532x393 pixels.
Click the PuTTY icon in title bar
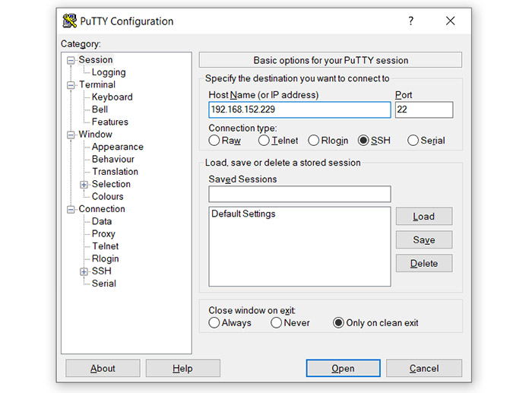70,21
